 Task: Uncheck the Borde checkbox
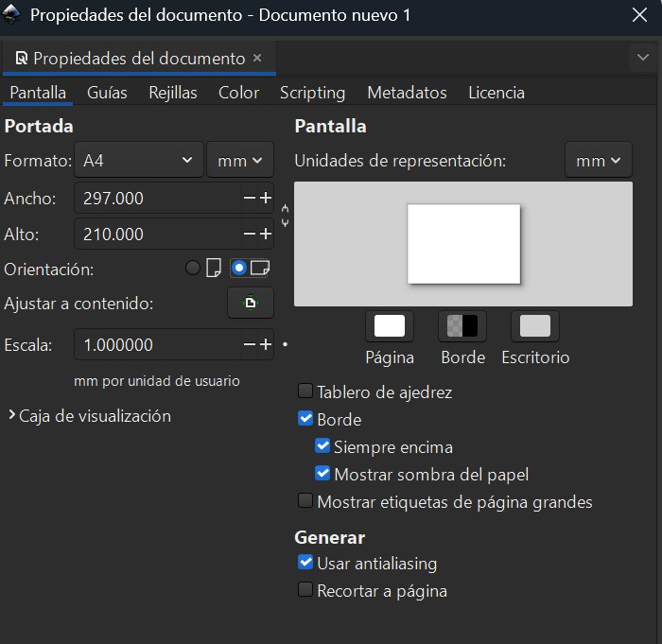click(x=305, y=419)
